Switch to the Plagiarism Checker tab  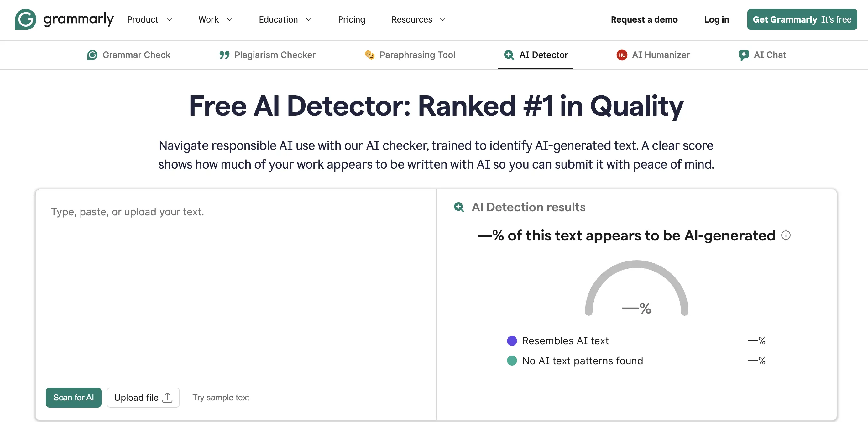point(267,55)
